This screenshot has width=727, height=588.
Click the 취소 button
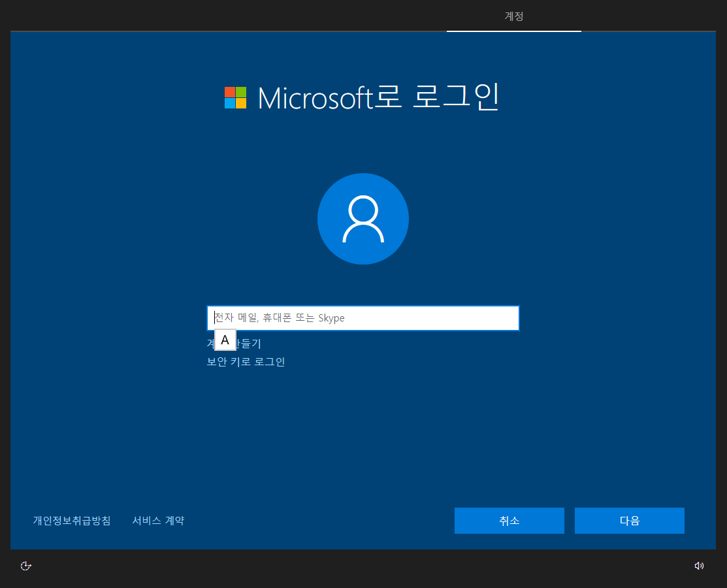click(509, 521)
